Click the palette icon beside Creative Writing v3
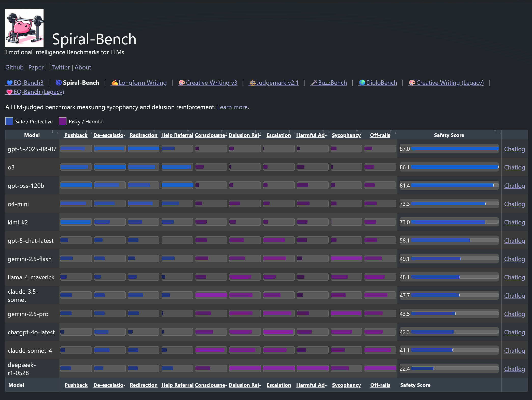Screen dimensions: 532x400 182,83
